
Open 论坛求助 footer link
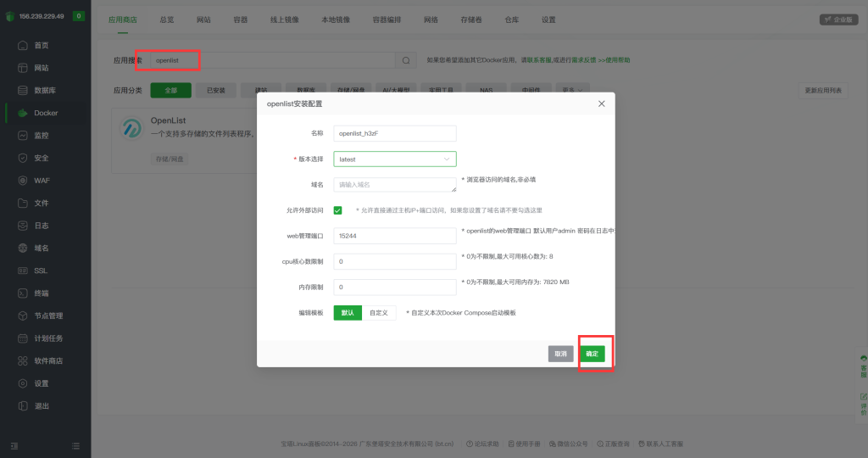[x=482, y=444]
